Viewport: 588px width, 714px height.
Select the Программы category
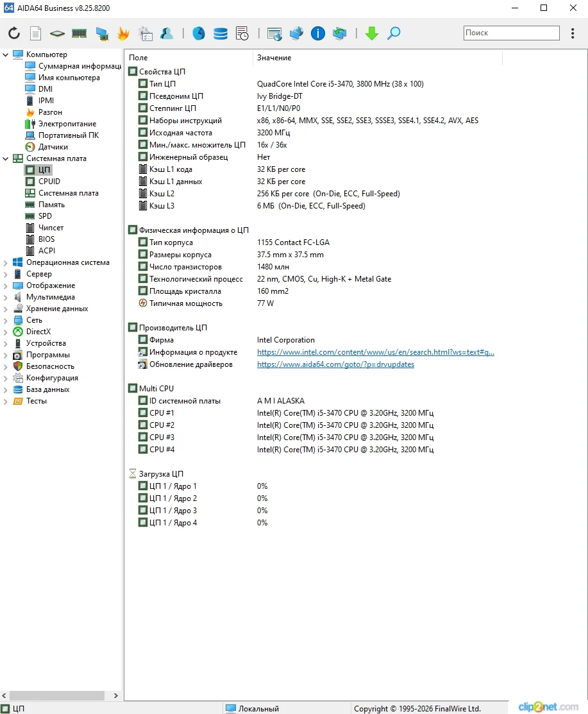(x=42, y=355)
